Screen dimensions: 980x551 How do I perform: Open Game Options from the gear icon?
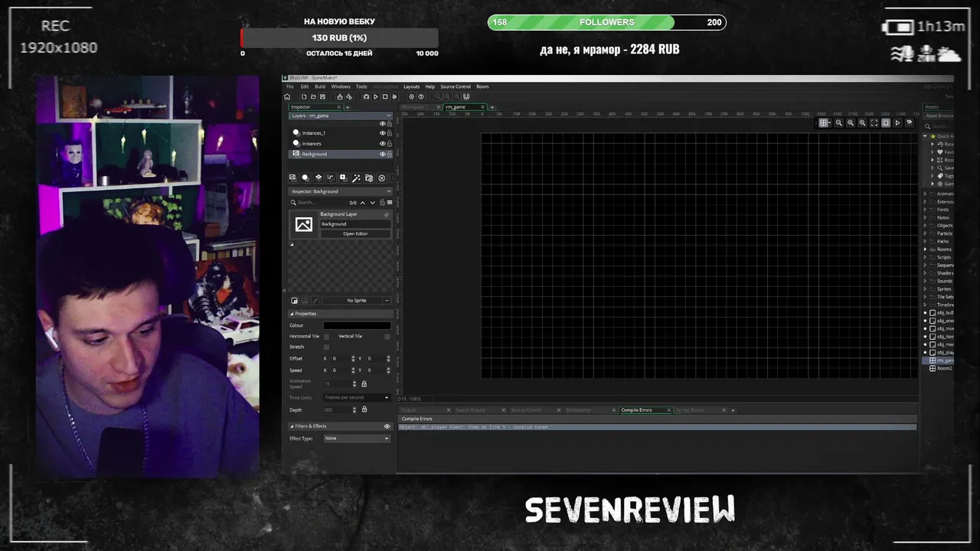[x=412, y=97]
